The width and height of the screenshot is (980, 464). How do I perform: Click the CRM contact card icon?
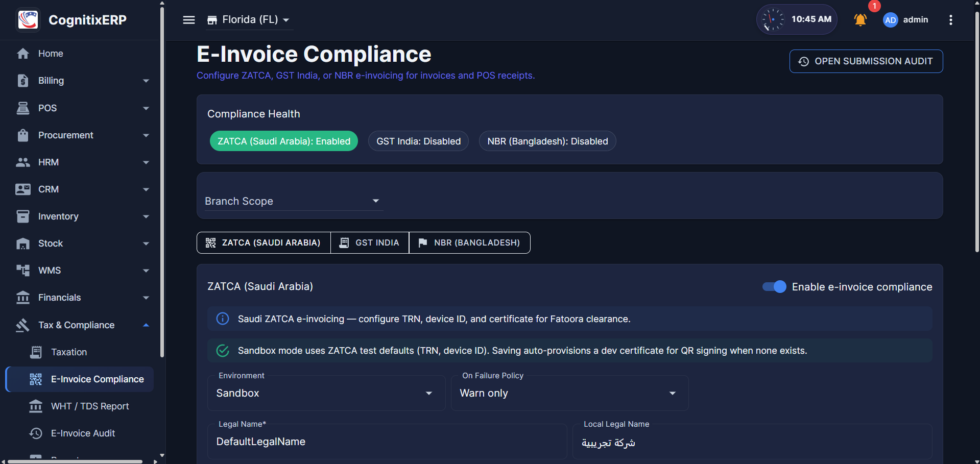pos(23,189)
